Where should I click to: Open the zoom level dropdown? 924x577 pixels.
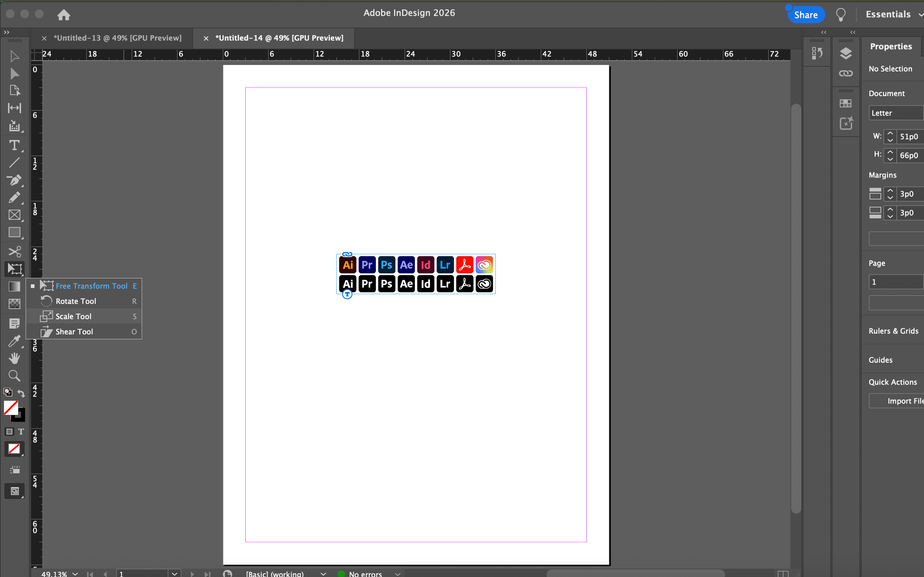tap(75, 574)
